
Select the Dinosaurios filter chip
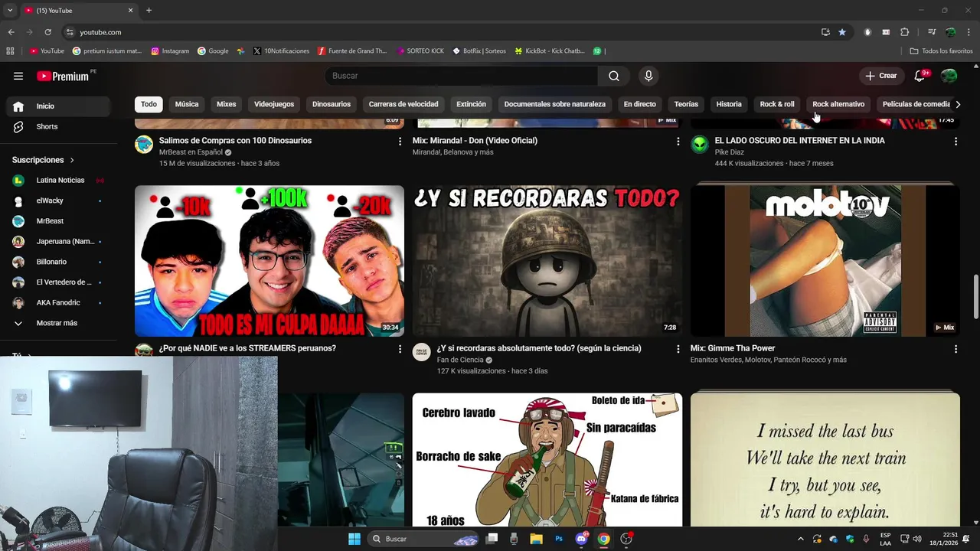pyautogui.click(x=332, y=104)
